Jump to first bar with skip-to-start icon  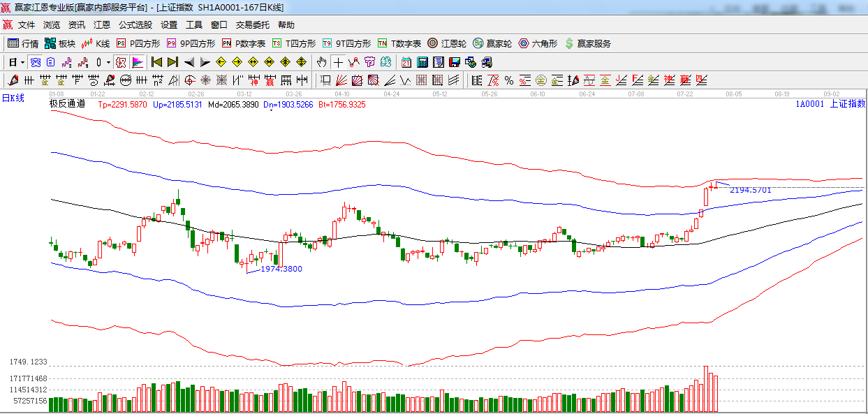click(156, 62)
